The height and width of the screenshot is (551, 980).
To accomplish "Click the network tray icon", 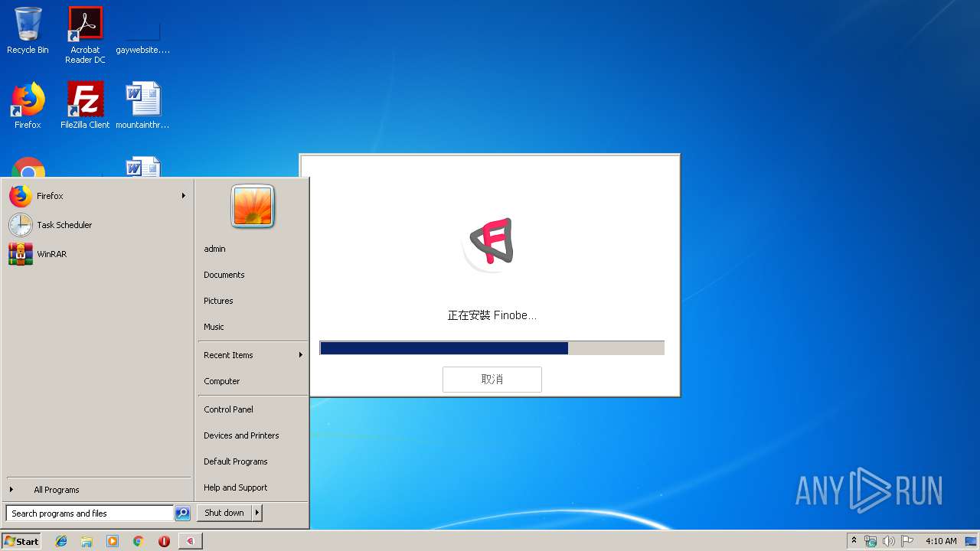I will (x=871, y=541).
